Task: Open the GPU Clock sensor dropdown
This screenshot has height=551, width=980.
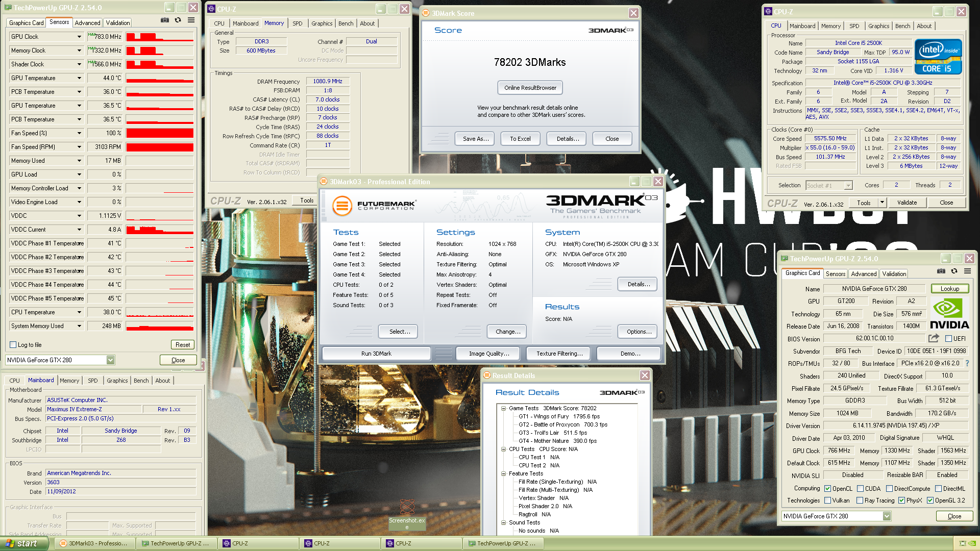Action: [x=79, y=37]
